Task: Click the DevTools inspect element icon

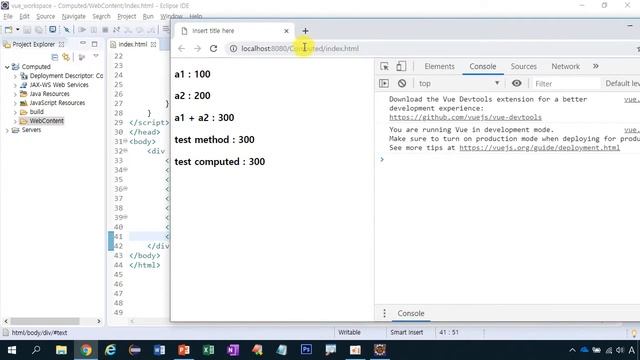Action: tap(384, 66)
